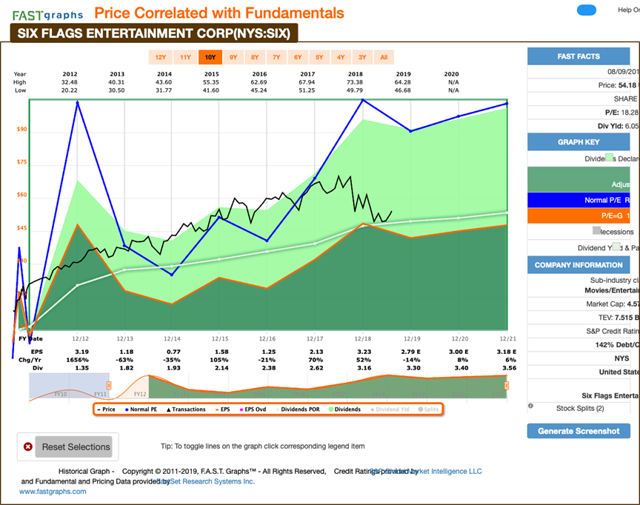Click the Dividend Yld key swatch
The height and width of the screenshot is (505, 640).
[616, 247]
